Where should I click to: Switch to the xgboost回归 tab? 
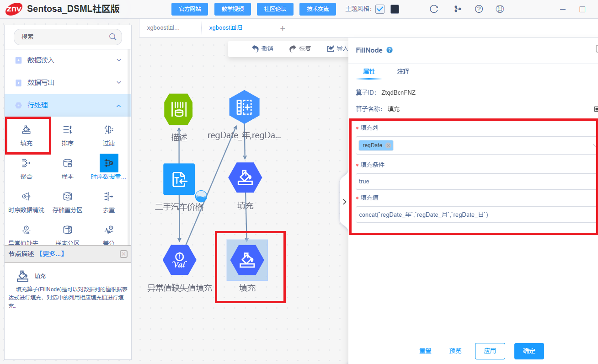point(226,28)
